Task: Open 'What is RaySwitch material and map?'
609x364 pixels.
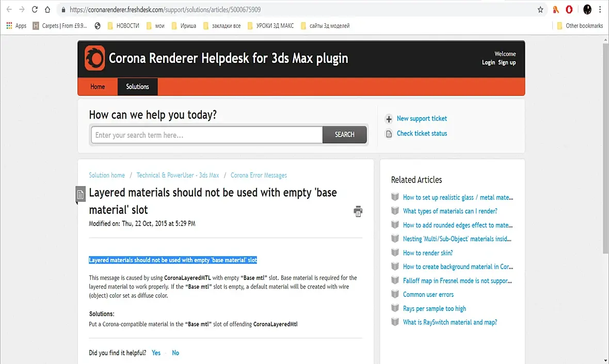Action: (450, 322)
